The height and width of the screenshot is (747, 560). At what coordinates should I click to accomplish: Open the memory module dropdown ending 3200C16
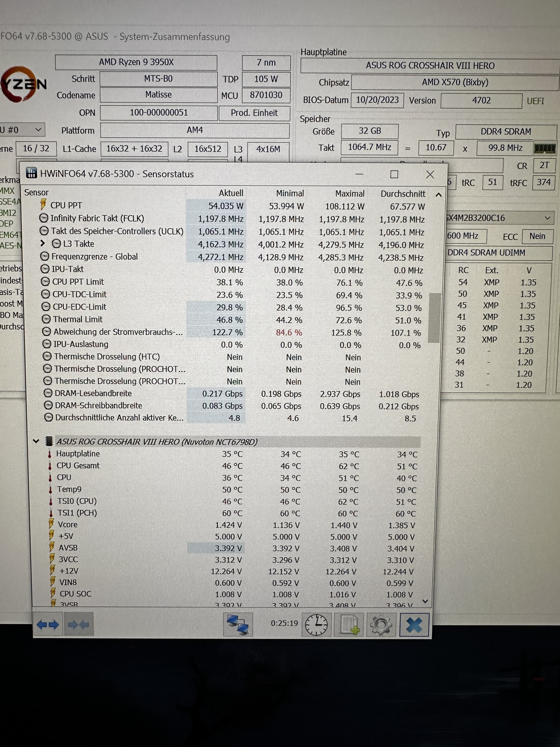point(547,218)
